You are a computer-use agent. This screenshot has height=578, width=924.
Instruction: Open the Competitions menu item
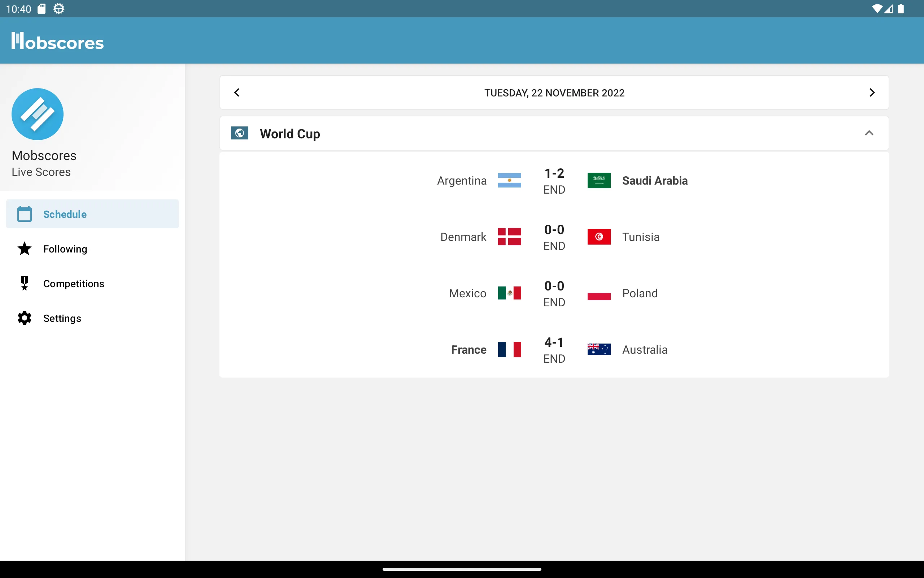(92, 283)
